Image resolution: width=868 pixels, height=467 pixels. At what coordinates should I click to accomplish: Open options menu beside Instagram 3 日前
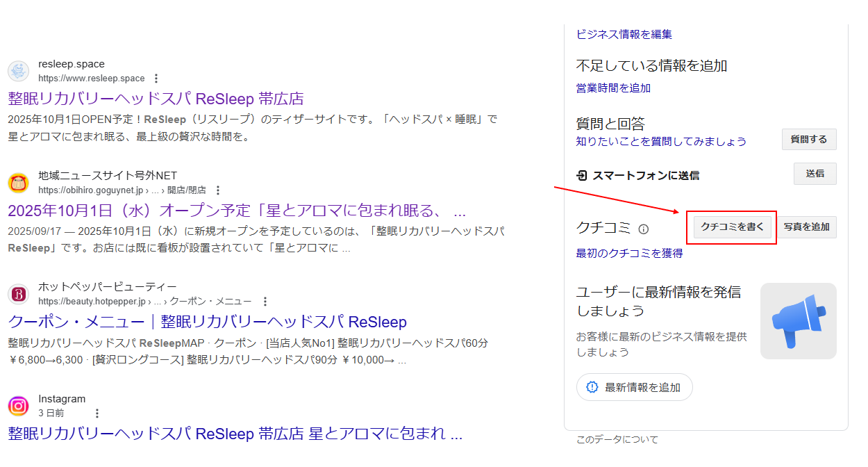pyautogui.click(x=97, y=413)
